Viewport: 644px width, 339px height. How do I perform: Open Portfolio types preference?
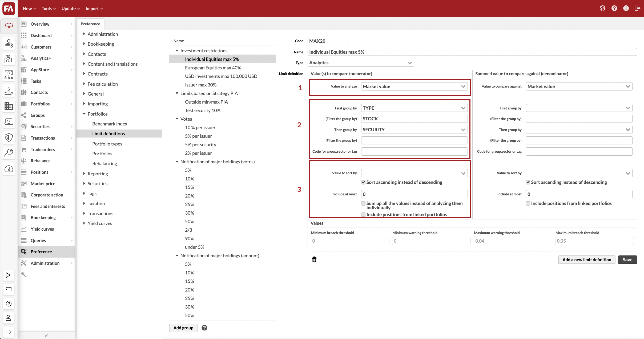pos(107,144)
